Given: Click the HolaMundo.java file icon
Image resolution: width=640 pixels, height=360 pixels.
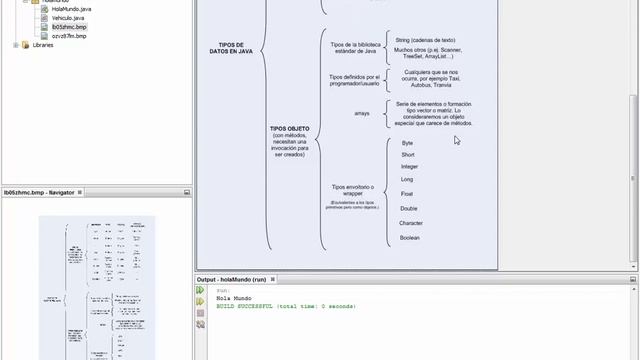Looking at the screenshot, I should pos(44,9).
